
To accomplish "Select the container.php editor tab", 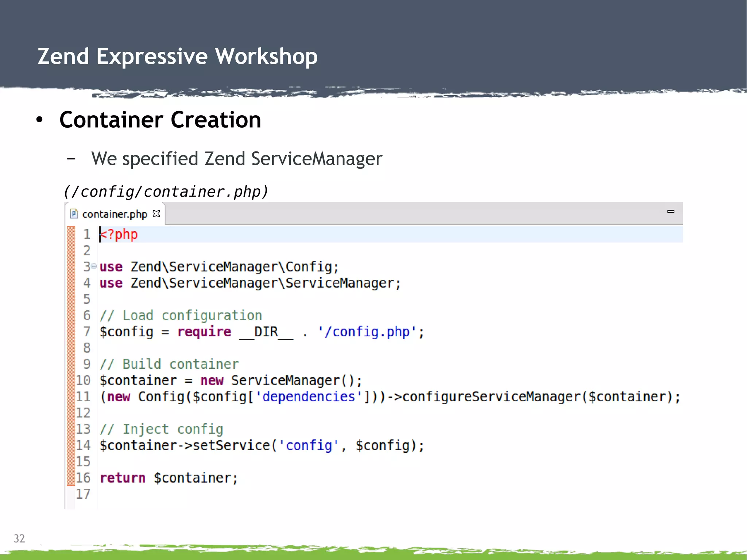I will coord(115,214).
